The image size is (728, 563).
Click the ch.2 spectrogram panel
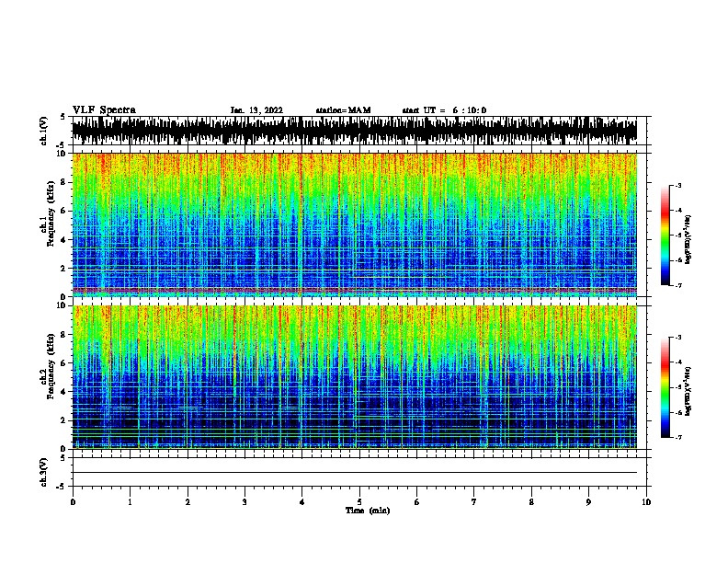pyautogui.click(x=354, y=377)
